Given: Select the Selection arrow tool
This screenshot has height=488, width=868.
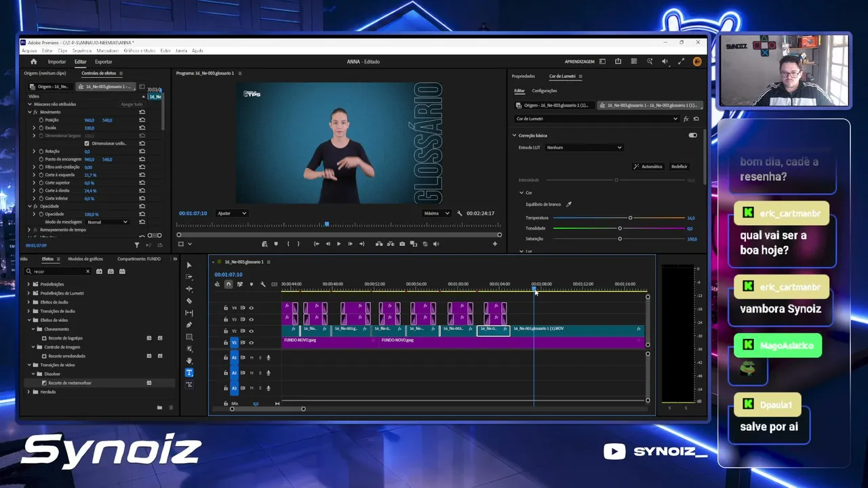Looking at the screenshot, I should pyautogui.click(x=189, y=265).
